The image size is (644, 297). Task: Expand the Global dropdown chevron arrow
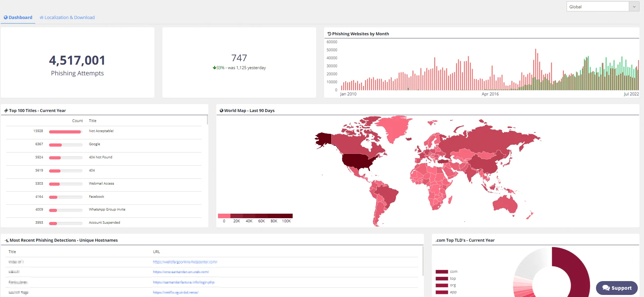634,7
